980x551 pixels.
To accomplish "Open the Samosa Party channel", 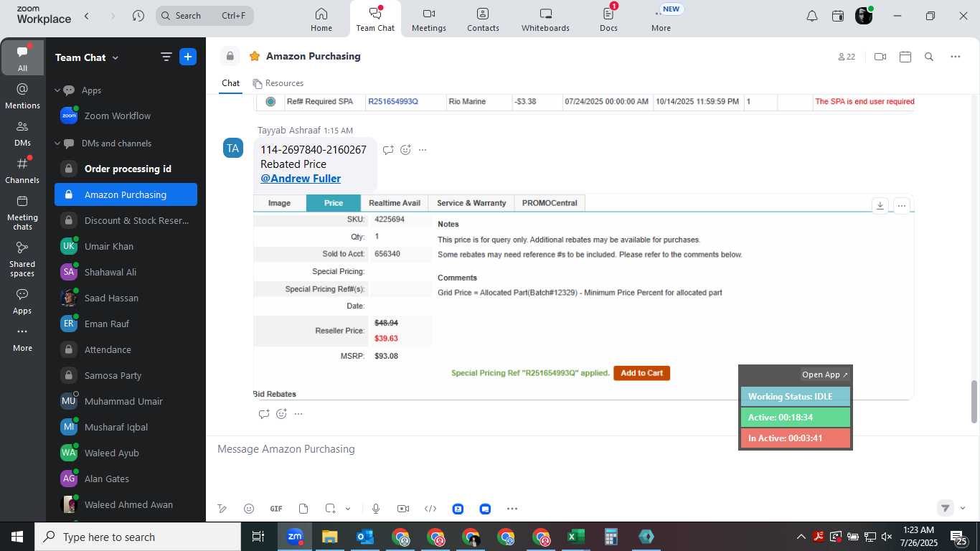I will click(x=126, y=375).
